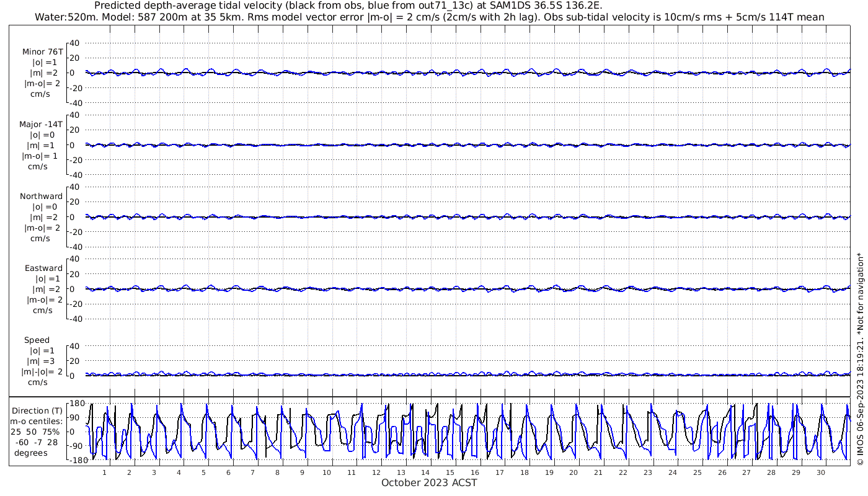Select the 'Eastward' panel label
The height and width of the screenshot is (496, 868).
click(43, 268)
